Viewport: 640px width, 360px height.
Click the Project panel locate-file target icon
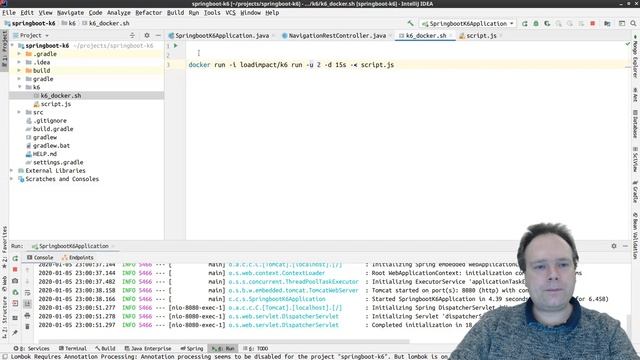coord(132,36)
